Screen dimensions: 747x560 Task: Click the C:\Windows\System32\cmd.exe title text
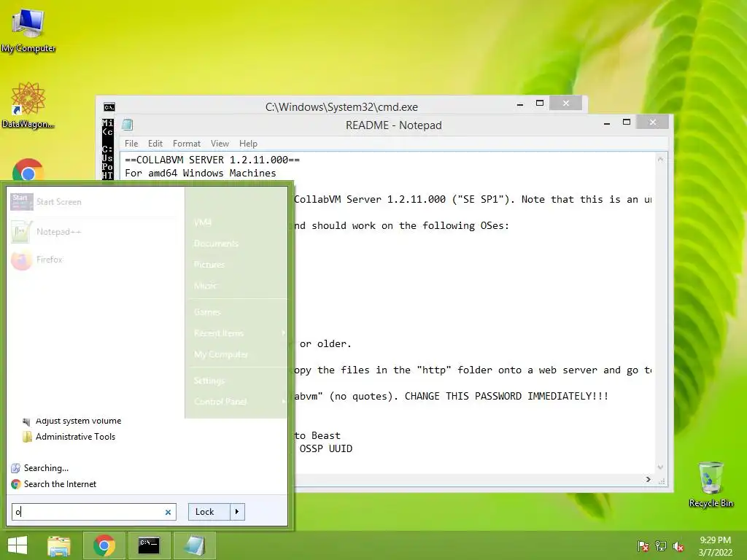(x=341, y=107)
